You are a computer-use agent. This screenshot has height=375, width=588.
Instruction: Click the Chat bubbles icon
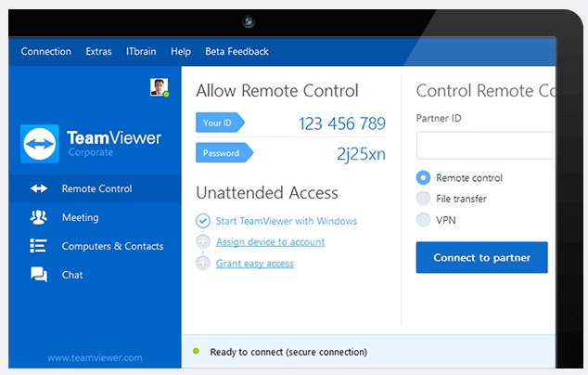(39, 274)
